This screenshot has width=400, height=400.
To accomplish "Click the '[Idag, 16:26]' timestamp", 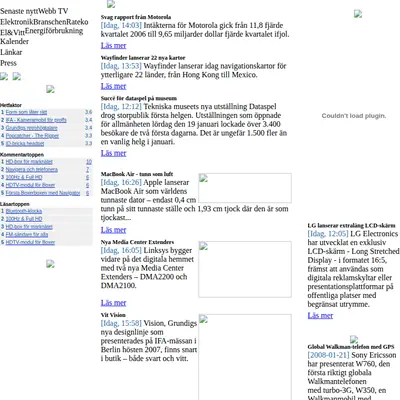I will tap(121, 182).
